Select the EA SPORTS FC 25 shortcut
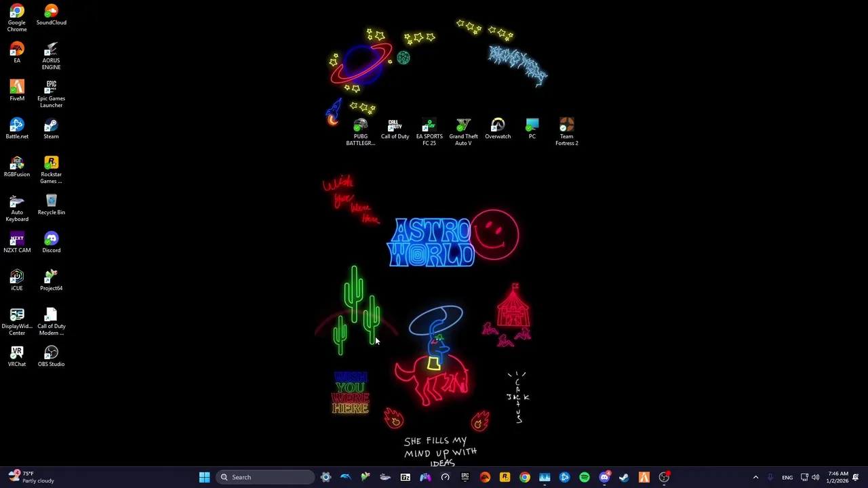 click(429, 132)
